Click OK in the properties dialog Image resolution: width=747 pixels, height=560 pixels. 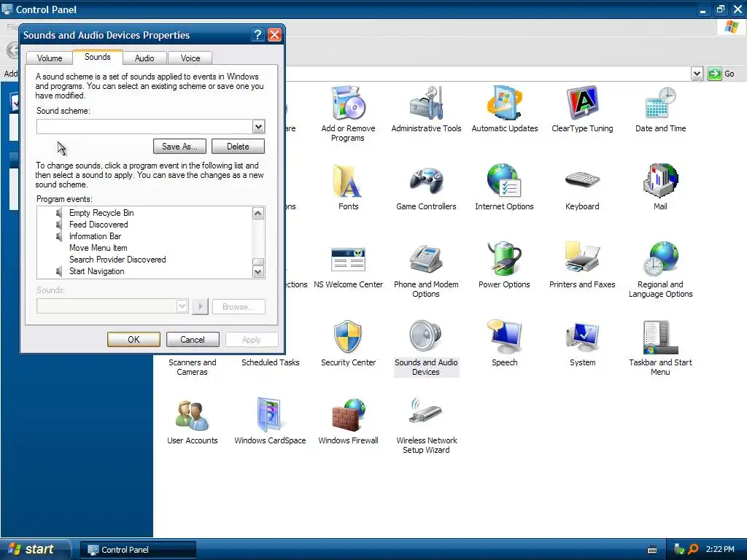point(133,340)
